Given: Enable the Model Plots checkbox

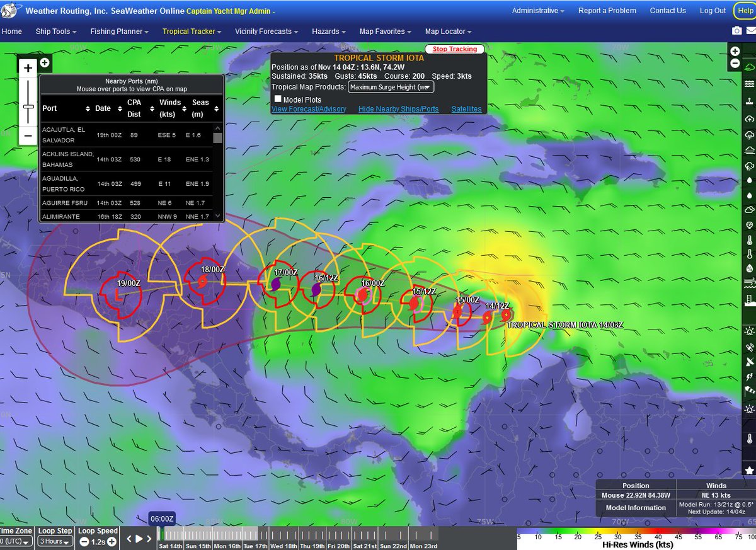Looking at the screenshot, I should click(x=278, y=99).
